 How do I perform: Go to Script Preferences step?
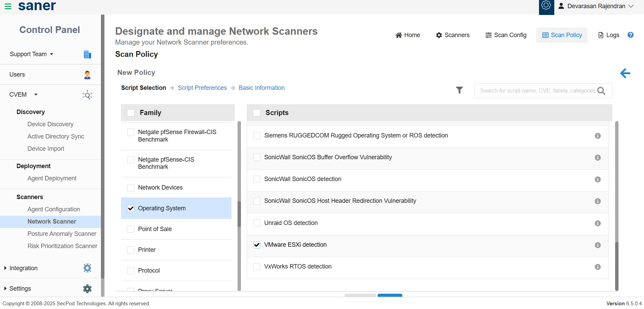[202, 88]
